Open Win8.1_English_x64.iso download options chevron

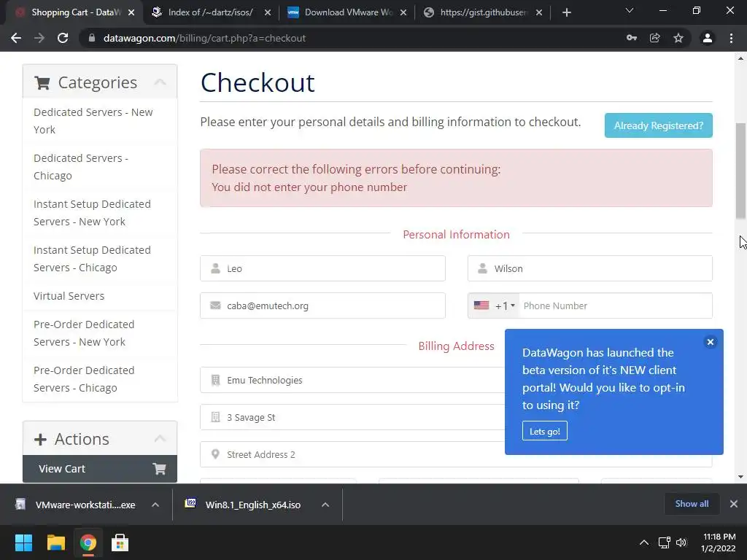coord(325,505)
